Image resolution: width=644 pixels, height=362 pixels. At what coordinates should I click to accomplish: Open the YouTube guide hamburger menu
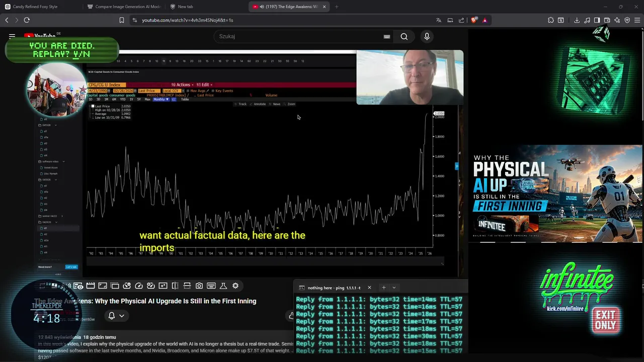tap(12, 36)
